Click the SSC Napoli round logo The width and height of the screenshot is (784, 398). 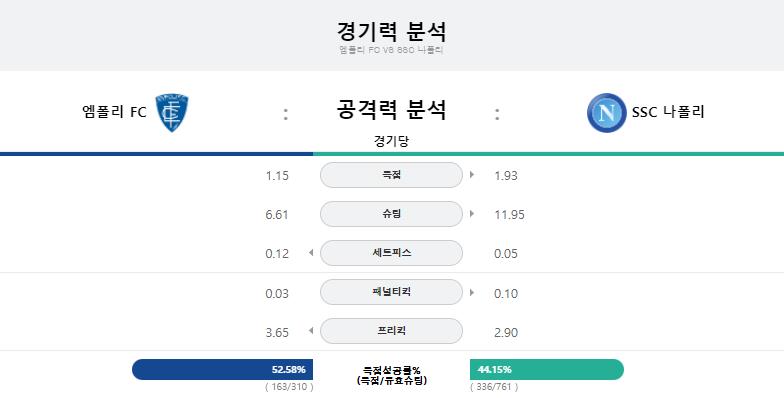click(606, 113)
